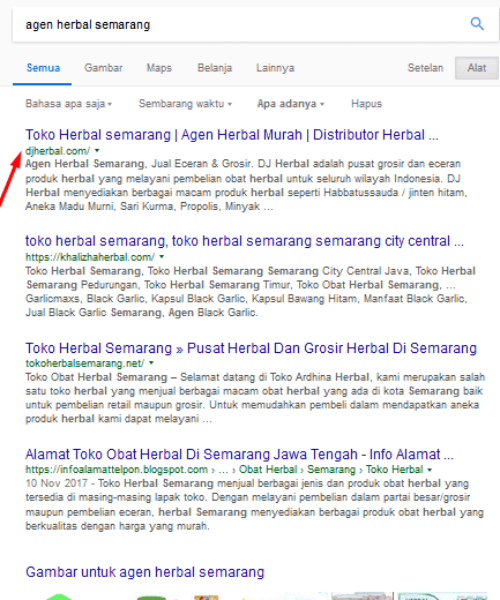
Task: Expand arrow next to tokoherbalsemarang.net URL
Action: 151,363
